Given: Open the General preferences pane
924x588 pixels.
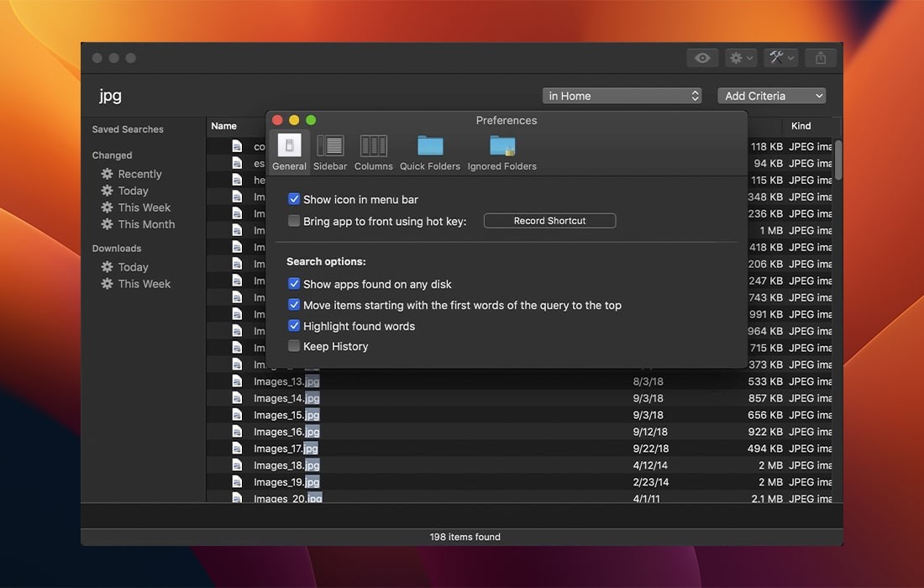Looking at the screenshot, I should (x=289, y=150).
